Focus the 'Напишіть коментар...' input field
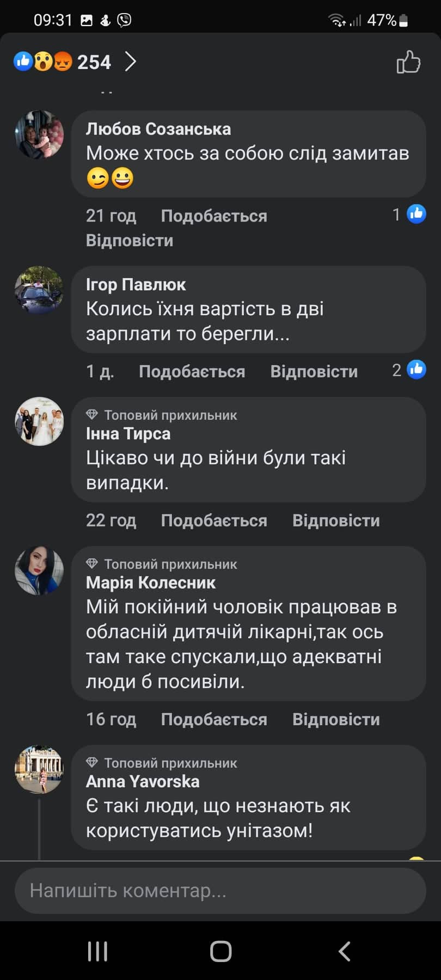The height and width of the screenshot is (980, 441). (x=220, y=891)
